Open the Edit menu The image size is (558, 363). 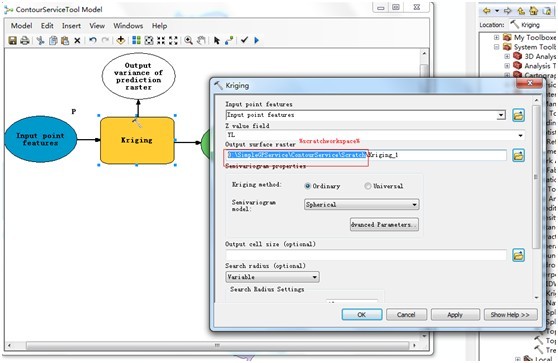(47, 26)
